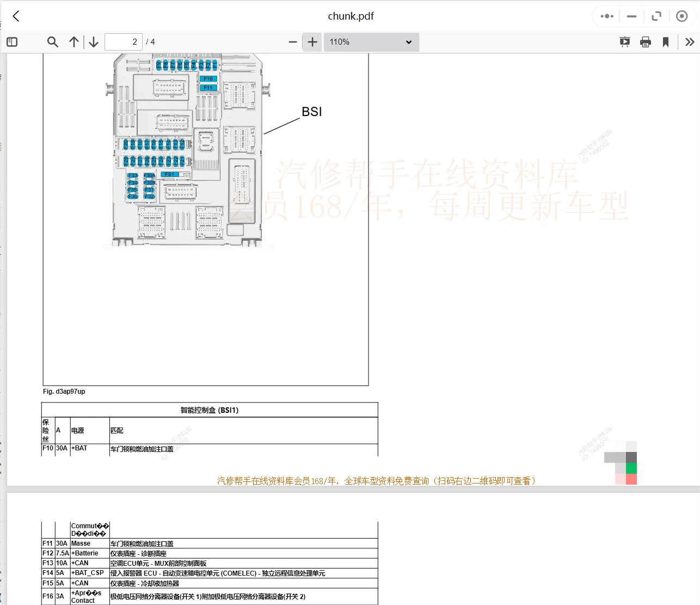The image size is (700, 605).
Task: Zoom out with the minus button
Action: [x=293, y=42]
